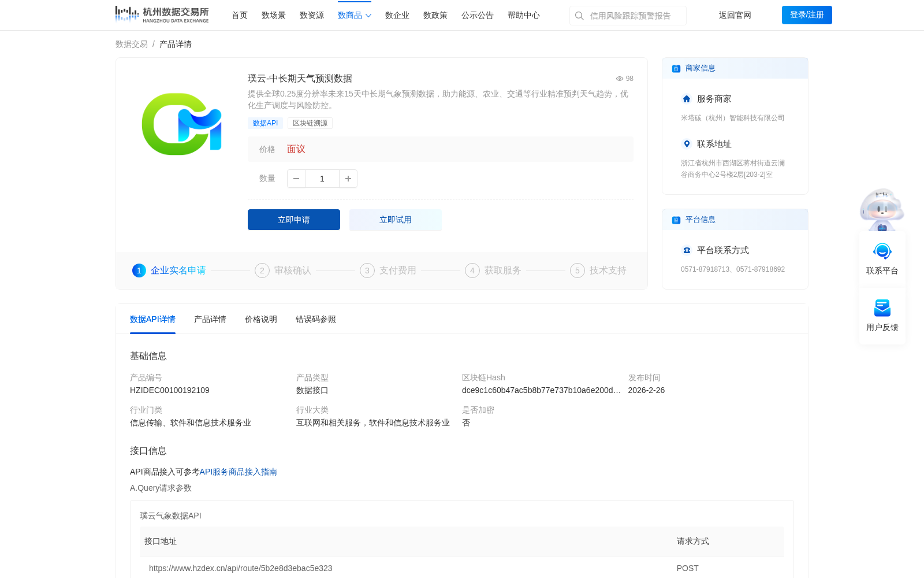Click the price value 面议
The width and height of the screenshot is (924, 578).
tap(296, 149)
